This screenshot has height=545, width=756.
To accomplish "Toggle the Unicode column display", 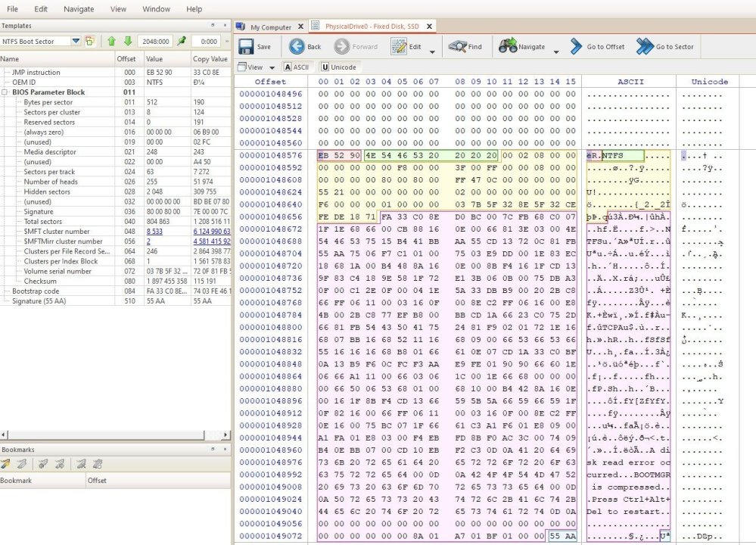I will pos(338,67).
